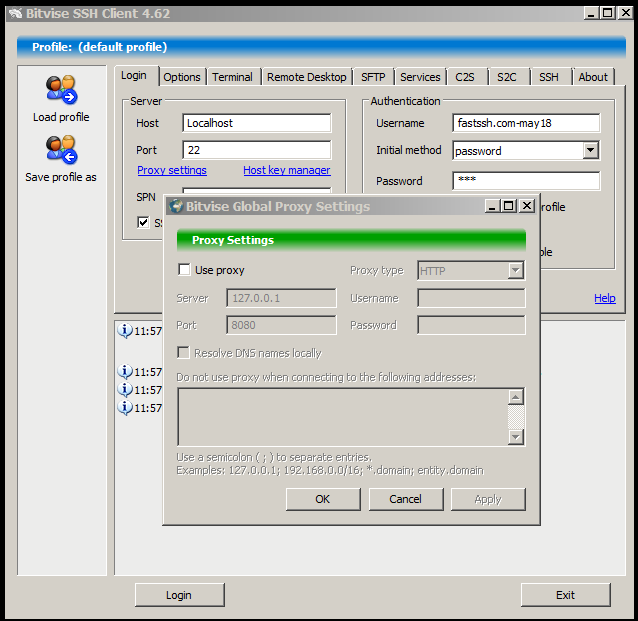The image size is (638, 621).
Task: Click the Host field containing Localhost
Action: [x=257, y=123]
